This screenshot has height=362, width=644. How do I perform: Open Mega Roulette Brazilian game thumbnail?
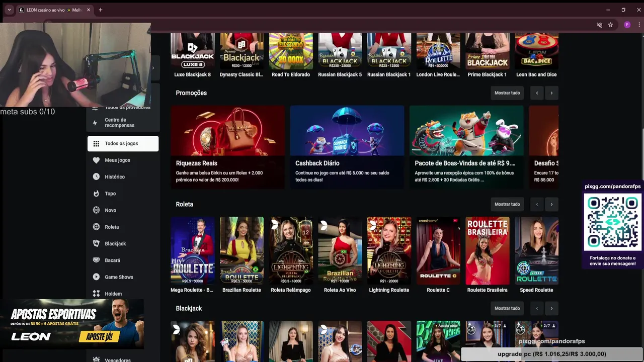(x=192, y=251)
